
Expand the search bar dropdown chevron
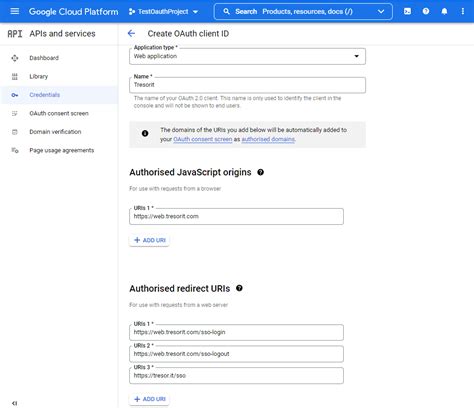(381, 12)
